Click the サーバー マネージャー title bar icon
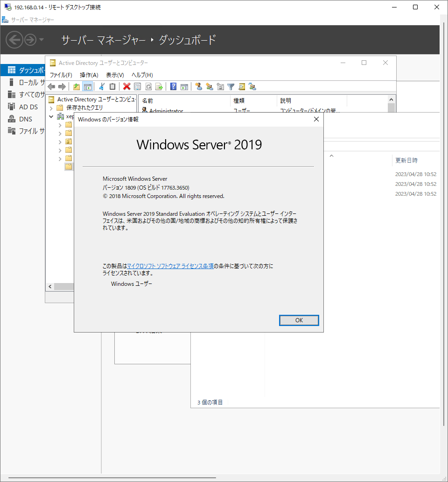Viewport: 448px width, 482px height. click(5, 20)
